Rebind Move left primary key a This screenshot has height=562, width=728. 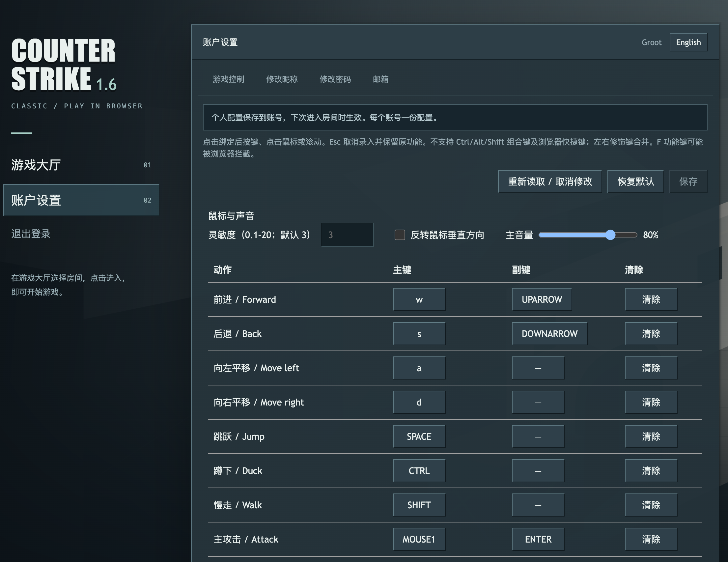pos(419,368)
